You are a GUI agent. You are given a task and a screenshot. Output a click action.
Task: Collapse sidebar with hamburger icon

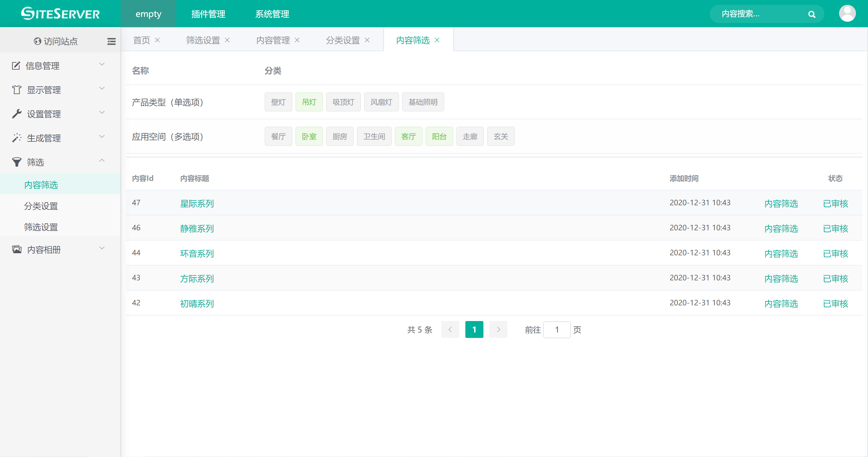coord(111,42)
